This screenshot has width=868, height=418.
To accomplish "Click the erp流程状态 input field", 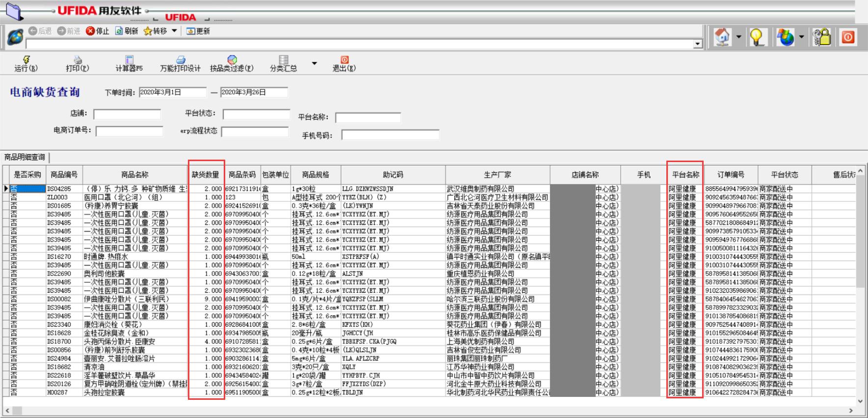I will pos(255,132).
